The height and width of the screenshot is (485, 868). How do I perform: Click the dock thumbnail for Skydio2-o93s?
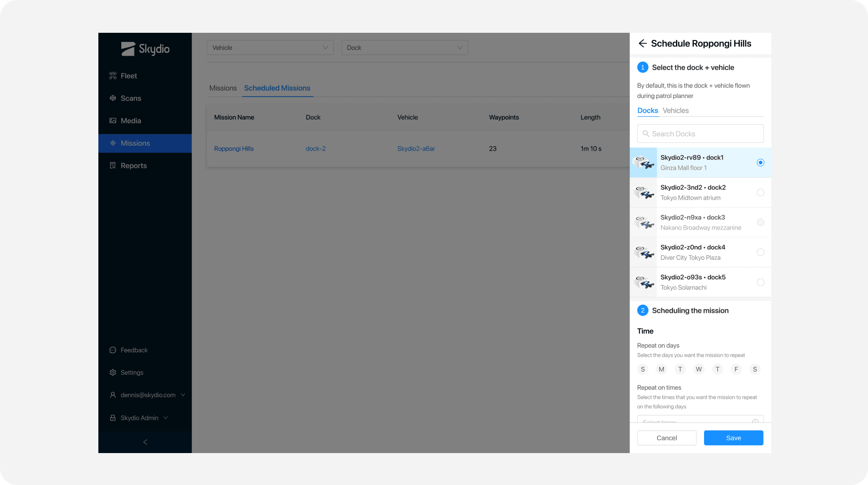click(x=643, y=282)
